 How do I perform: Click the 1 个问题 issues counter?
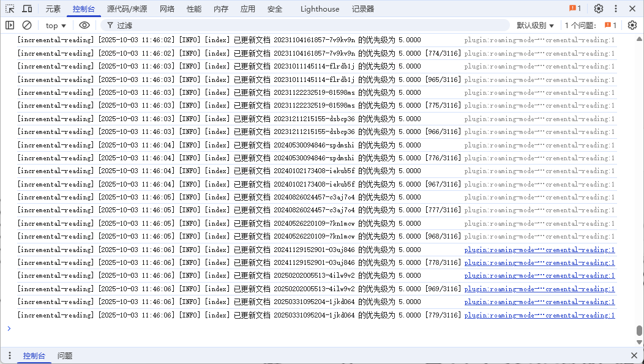(x=591, y=26)
